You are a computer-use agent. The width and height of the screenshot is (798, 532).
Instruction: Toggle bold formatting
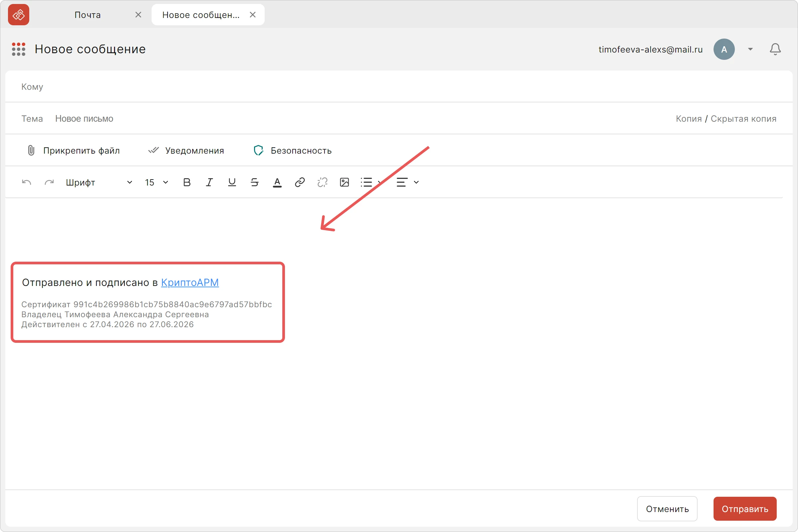coord(187,183)
